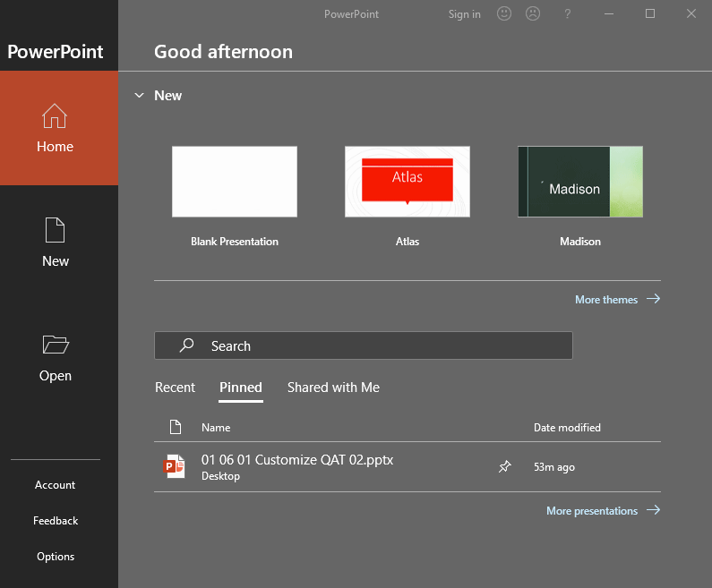712x588 pixels.
Task: Open Options in the sidebar
Action: (x=56, y=557)
